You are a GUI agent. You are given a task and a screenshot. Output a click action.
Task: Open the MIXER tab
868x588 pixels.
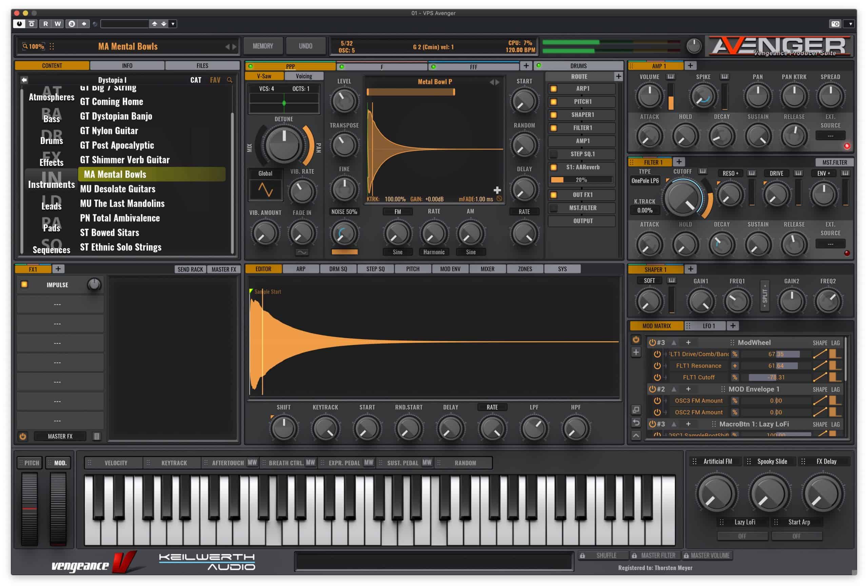[x=488, y=269]
